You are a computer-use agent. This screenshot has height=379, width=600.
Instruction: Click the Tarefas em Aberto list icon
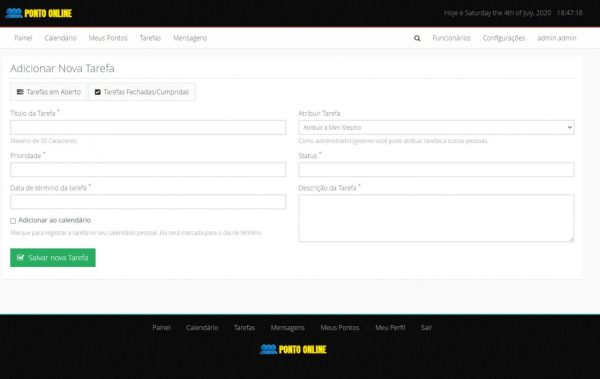pyautogui.click(x=20, y=92)
